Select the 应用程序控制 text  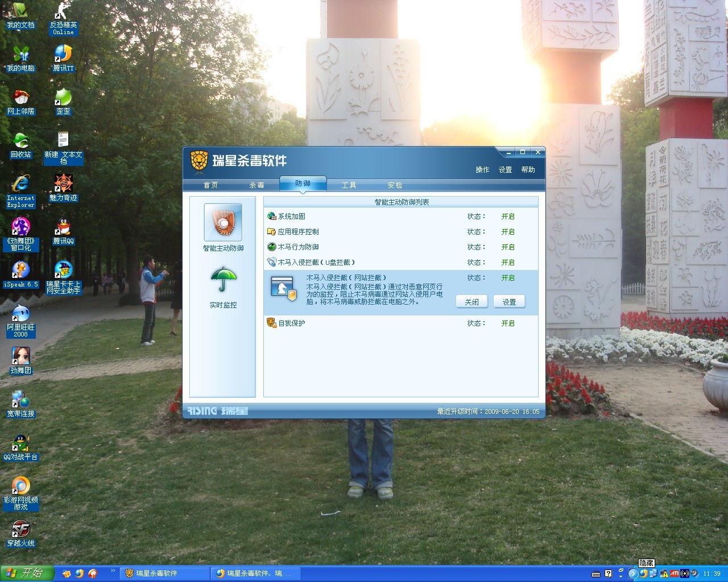tap(298, 232)
